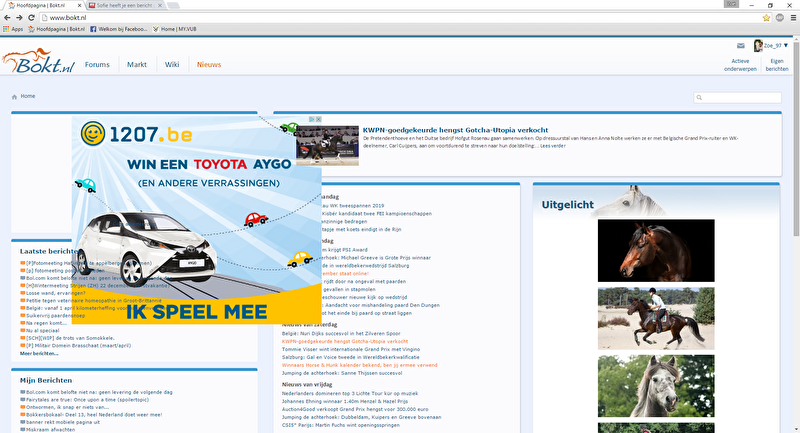The image size is (800, 433).
Task: Open 'banner rekt mobiele pagina uit'
Action: pyautogui.click(x=63, y=422)
